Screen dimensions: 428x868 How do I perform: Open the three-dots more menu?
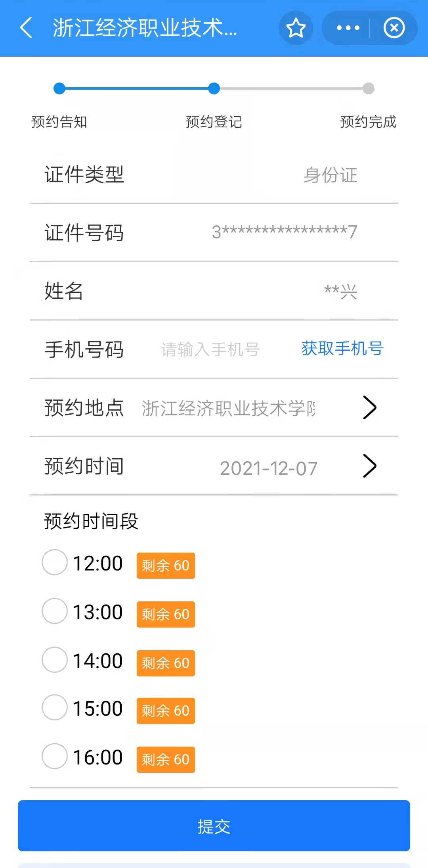click(348, 28)
